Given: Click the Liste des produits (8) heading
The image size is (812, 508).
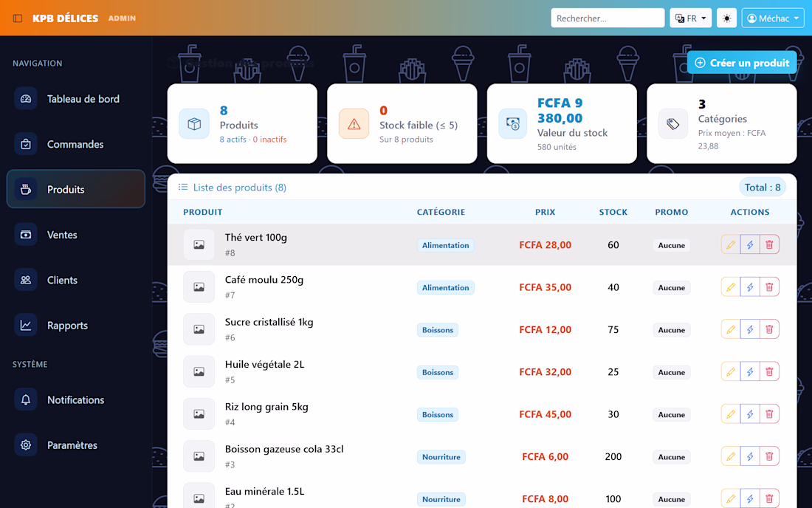Looking at the screenshot, I should [x=239, y=188].
